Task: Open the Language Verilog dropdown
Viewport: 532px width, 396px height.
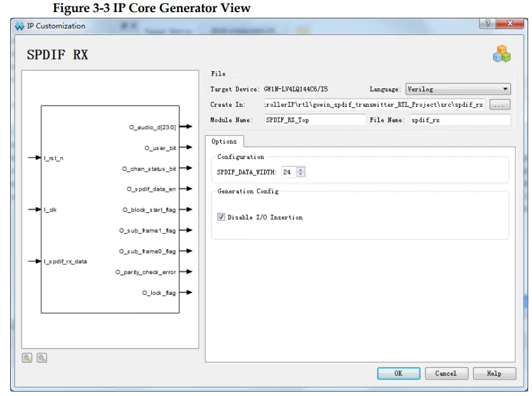Action: pos(458,89)
